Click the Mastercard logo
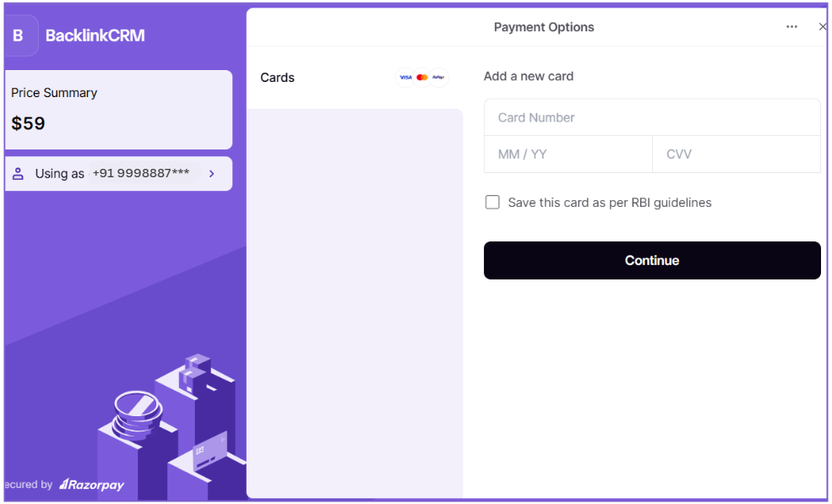Image resolution: width=832 pixels, height=504 pixels. pyautogui.click(x=422, y=78)
